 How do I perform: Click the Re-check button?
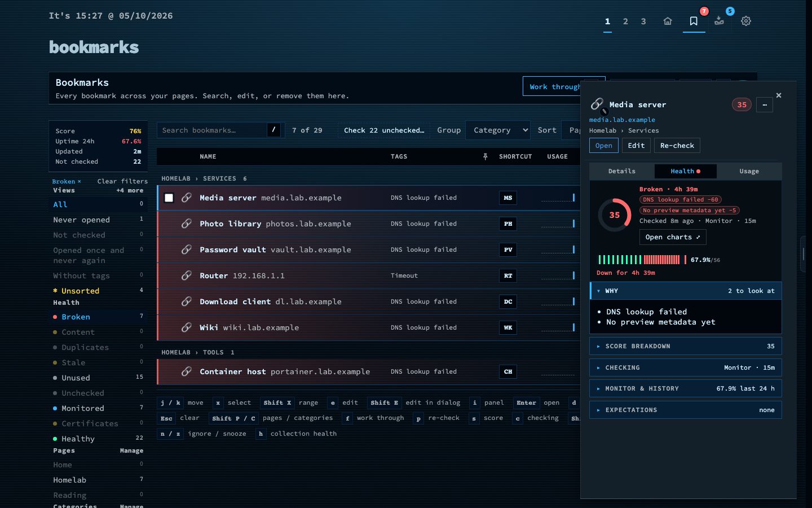click(x=677, y=146)
